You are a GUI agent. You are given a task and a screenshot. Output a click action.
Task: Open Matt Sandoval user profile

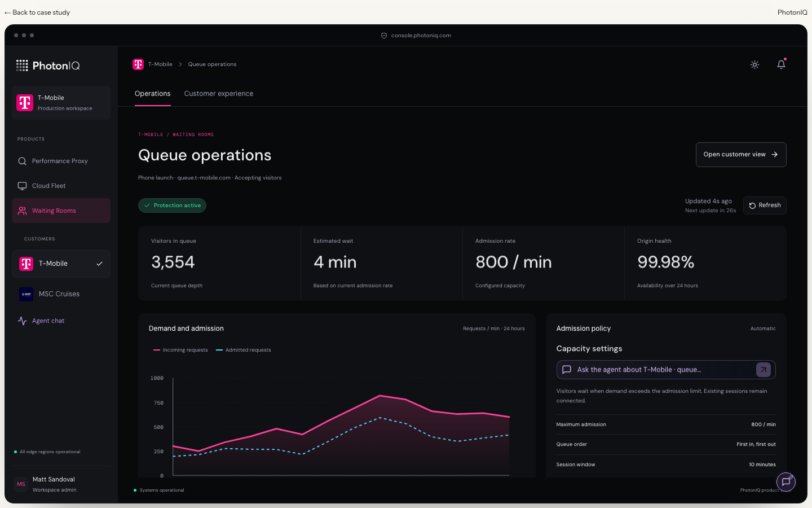point(61,484)
